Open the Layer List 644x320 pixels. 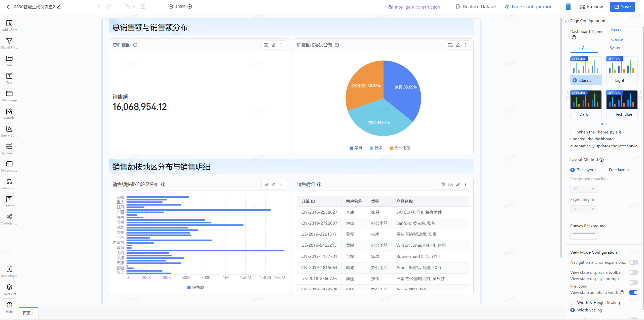(9, 290)
